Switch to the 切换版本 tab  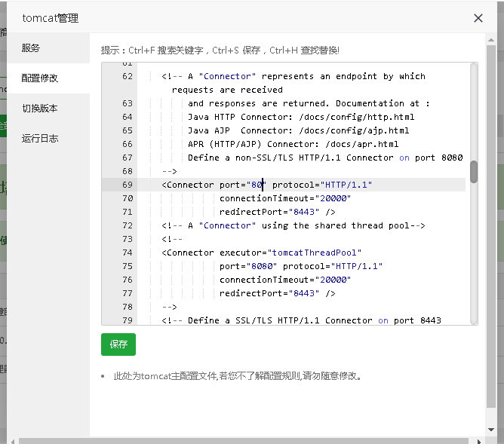(48, 109)
